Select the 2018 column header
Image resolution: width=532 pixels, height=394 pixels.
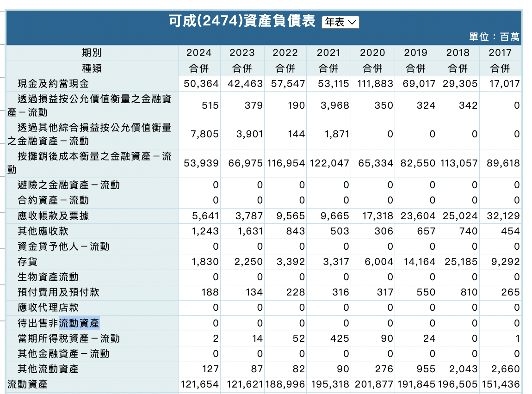(x=458, y=53)
